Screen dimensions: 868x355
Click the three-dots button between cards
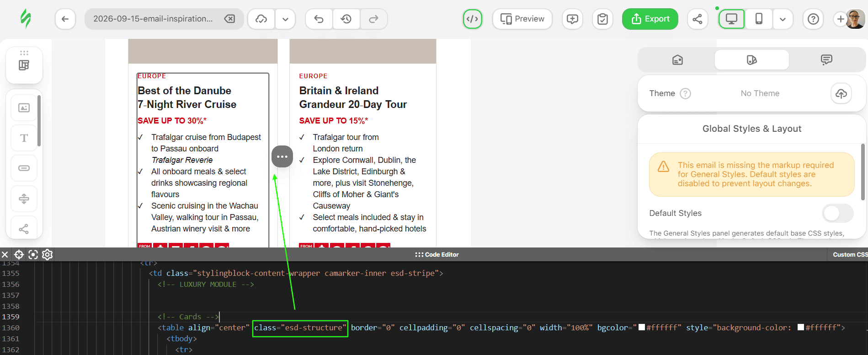point(282,156)
